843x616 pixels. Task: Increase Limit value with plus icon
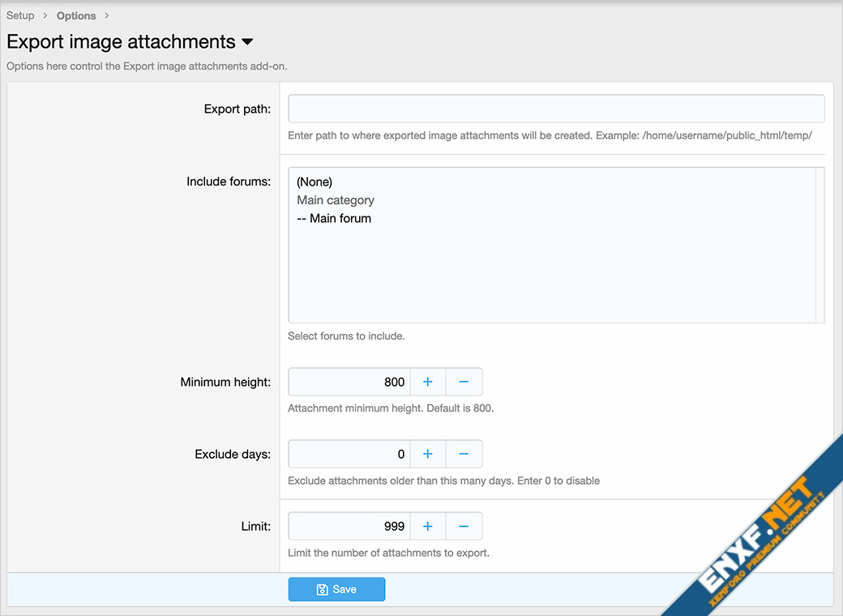tap(428, 526)
